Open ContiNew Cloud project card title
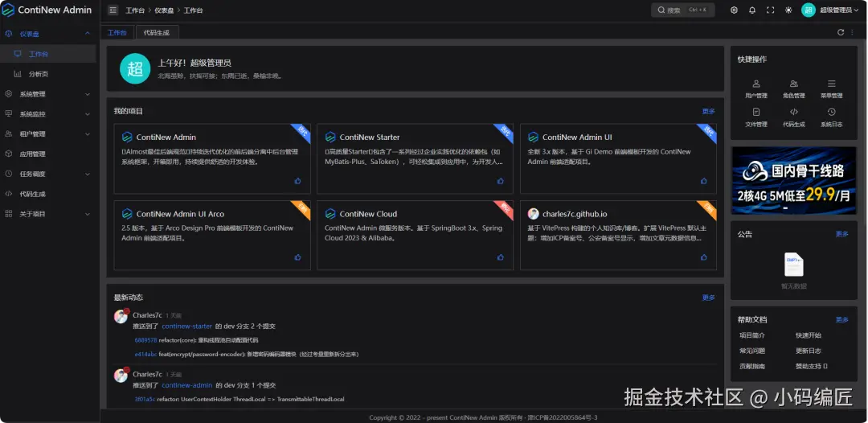 tap(367, 214)
